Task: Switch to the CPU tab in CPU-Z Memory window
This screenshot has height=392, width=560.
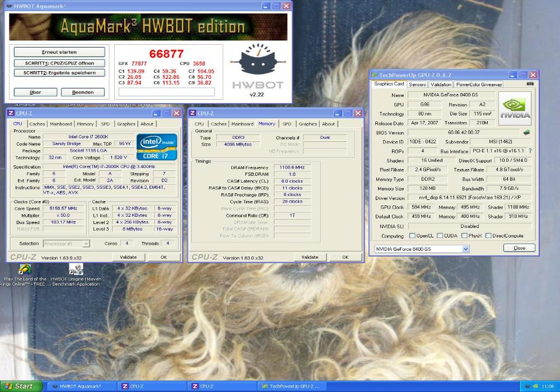Action: pyautogui.click(x=199, y=124)
